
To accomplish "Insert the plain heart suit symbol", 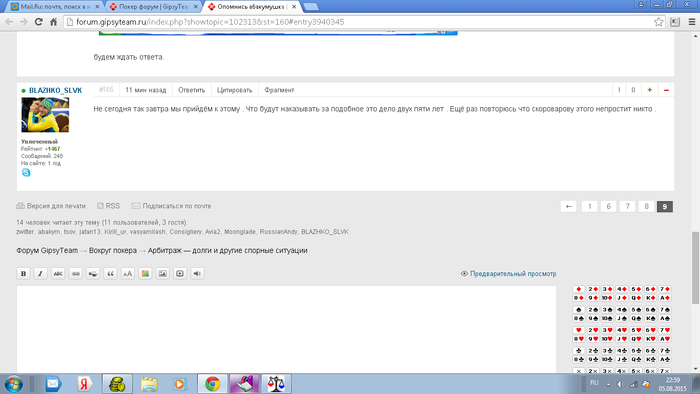I will 579,330.
